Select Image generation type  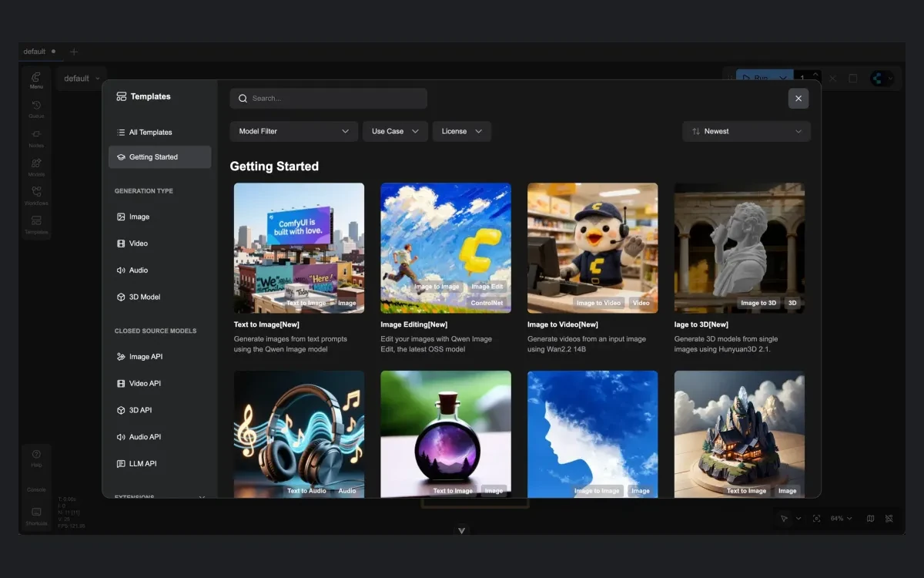[159, 217]
